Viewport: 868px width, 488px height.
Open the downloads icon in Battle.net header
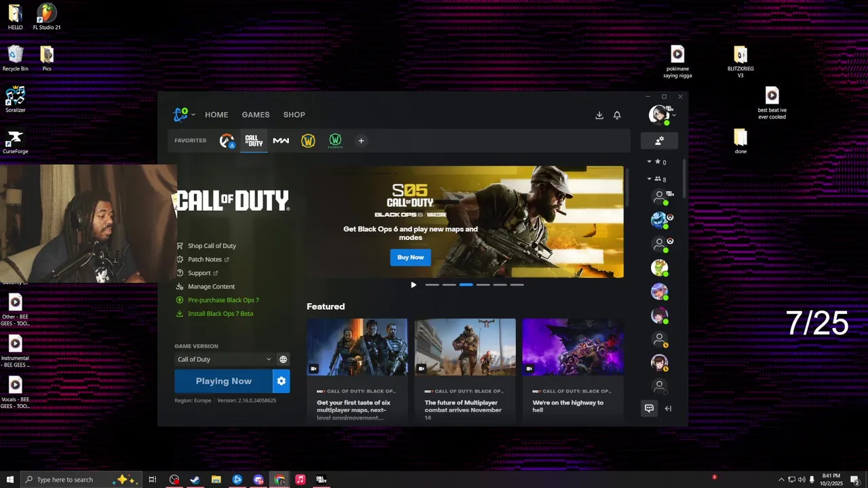(599, 115)
